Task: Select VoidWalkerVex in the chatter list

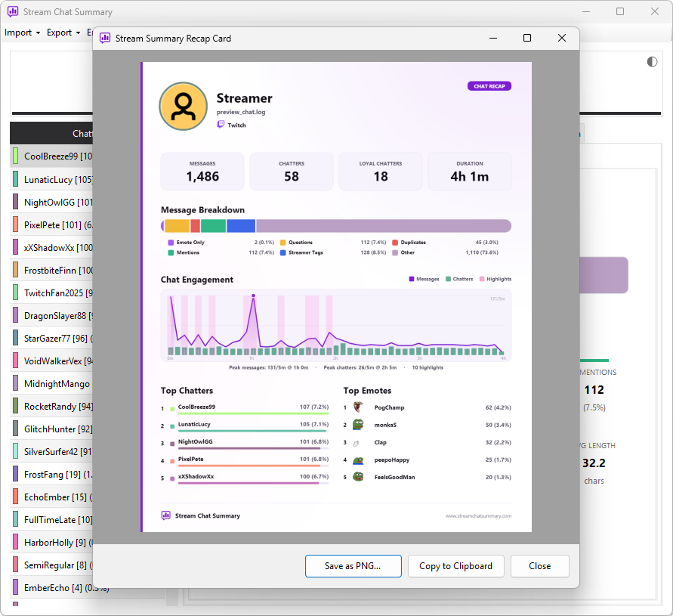Action: pos(51,361)
